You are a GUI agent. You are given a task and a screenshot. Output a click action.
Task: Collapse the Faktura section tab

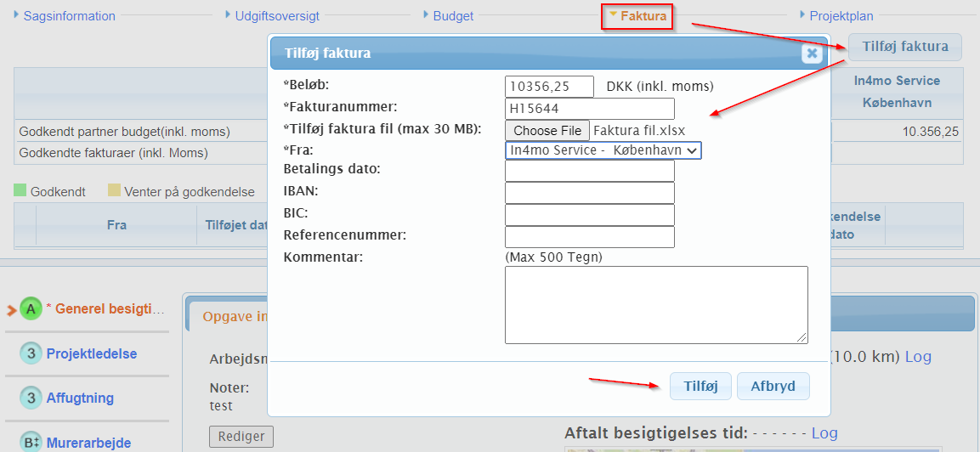point(637,16)
